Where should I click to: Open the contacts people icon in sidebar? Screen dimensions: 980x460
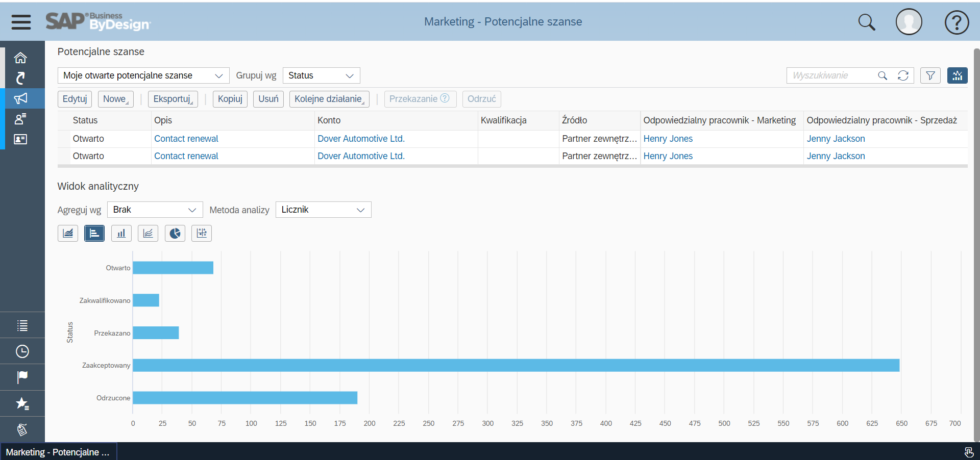(20, 119)
